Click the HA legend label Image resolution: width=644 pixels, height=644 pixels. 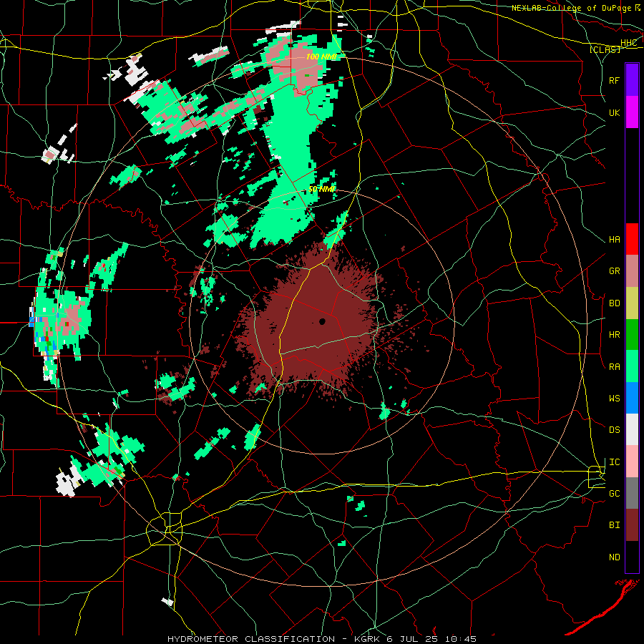(614, 240)
